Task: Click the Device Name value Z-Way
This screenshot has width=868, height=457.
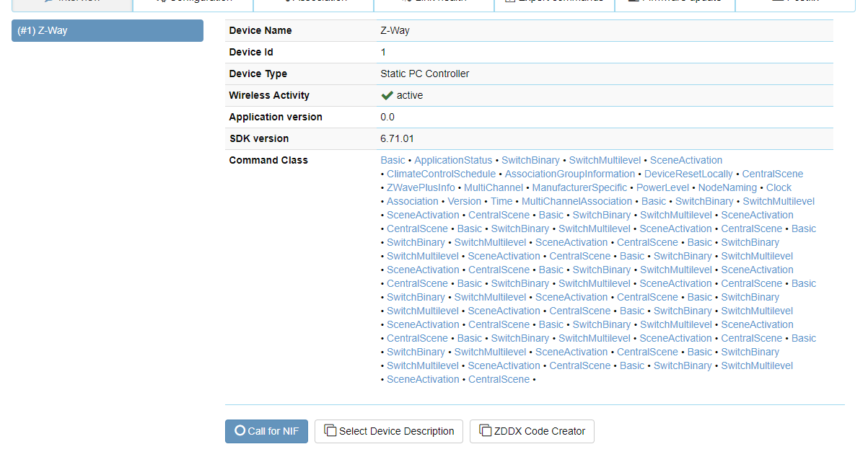Action: click(395, 30)
